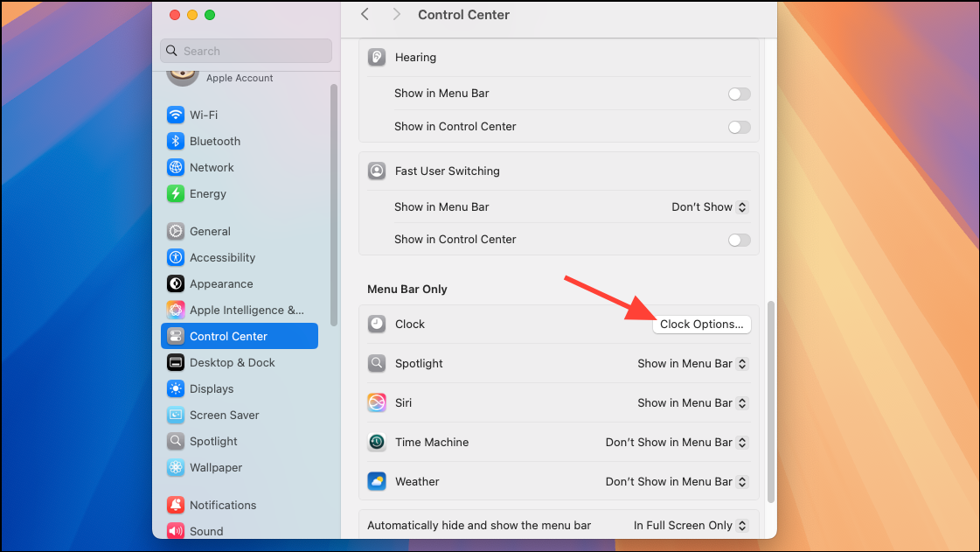Click inside the sidebar Search field
Screen dimensions: 980x552
click(245, 51)
